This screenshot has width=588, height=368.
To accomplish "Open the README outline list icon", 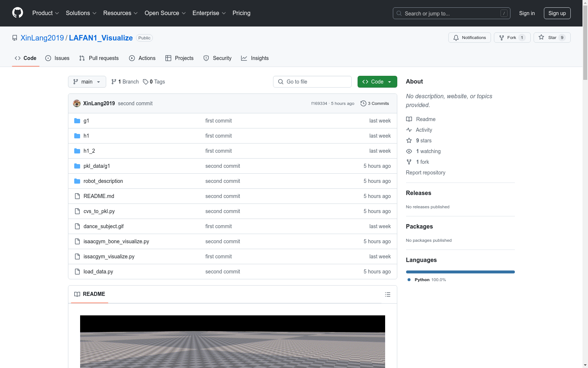I will (x=387, y=294).
